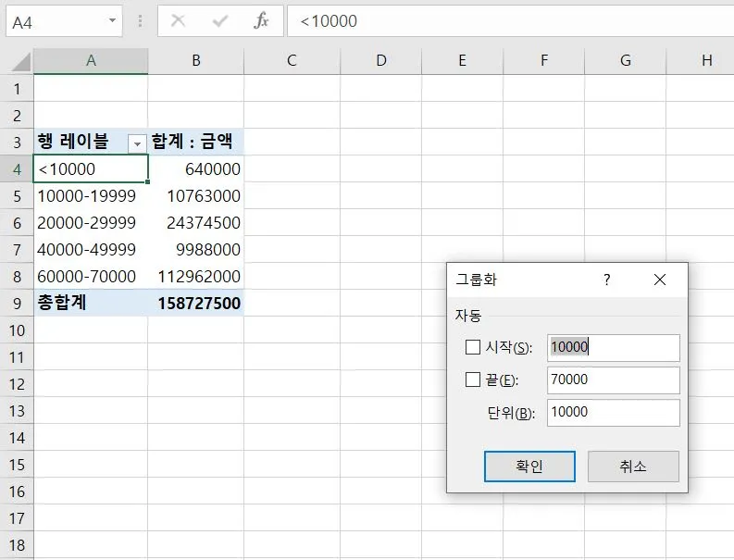Click grand total cell 158727500

click(196, 303)
